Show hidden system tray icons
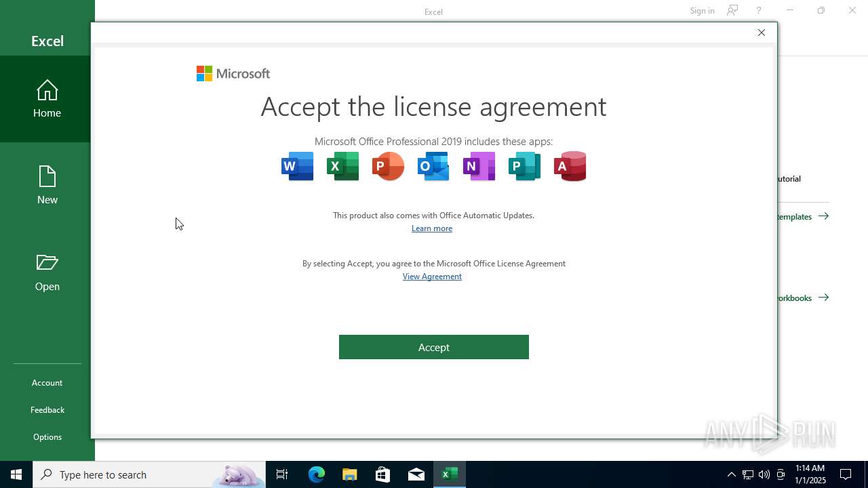 pyautogui.click(x=731, y=474)
